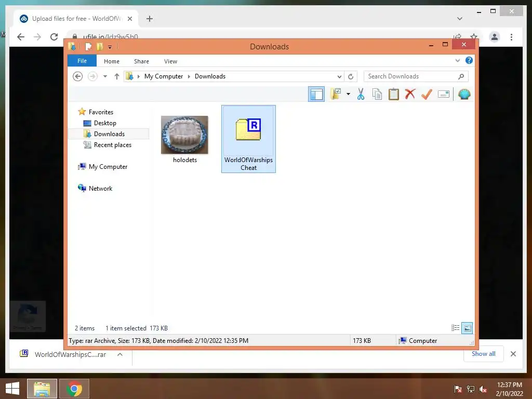Viewport: 532px width, 399px height.
Task: Click the Cut scissors icon
Action: pos(361,94)
